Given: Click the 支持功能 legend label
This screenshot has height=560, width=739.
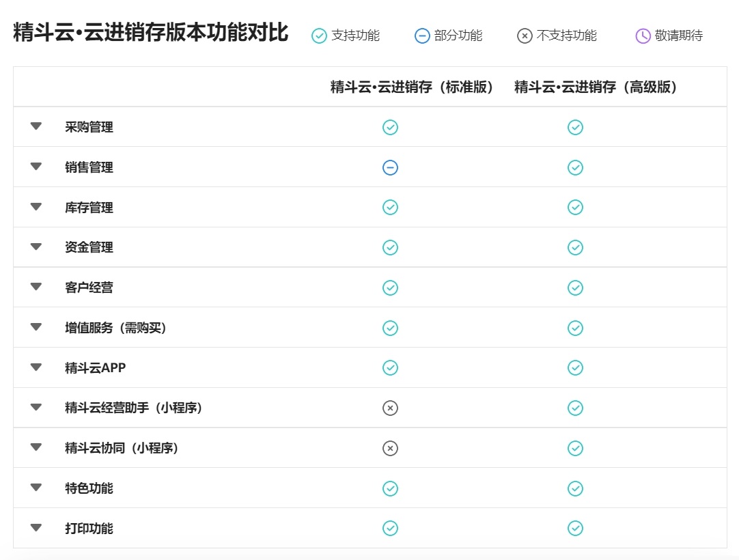Looking at the screenshot, I should (x=355, y=36).
